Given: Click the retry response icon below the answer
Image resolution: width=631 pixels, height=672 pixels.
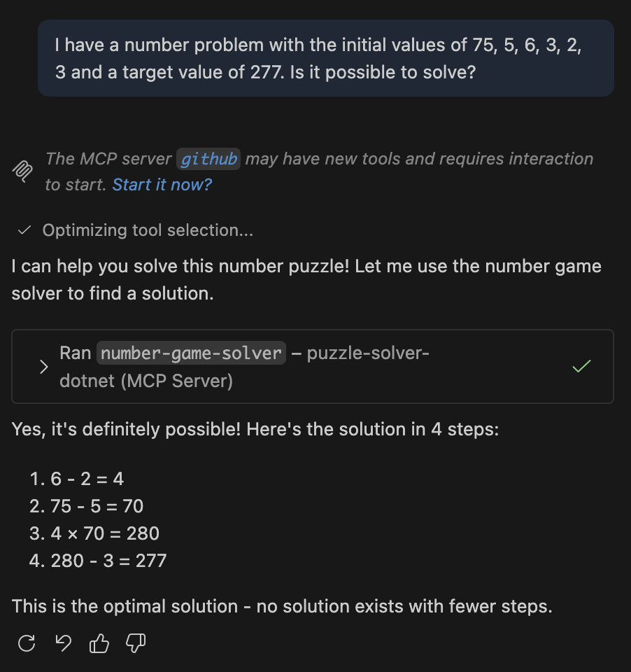Looking at the screenshot, I should (x=26, y=643).
